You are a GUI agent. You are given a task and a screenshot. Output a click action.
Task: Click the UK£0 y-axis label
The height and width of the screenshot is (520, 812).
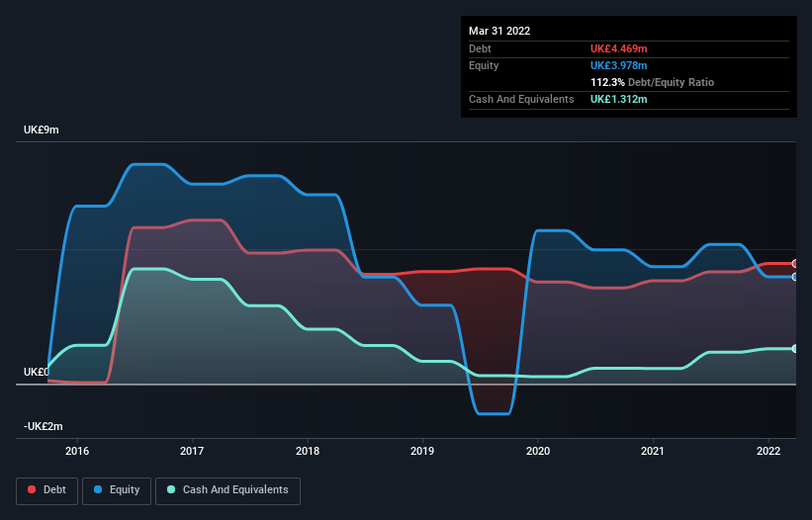click(x=37, y=372)
